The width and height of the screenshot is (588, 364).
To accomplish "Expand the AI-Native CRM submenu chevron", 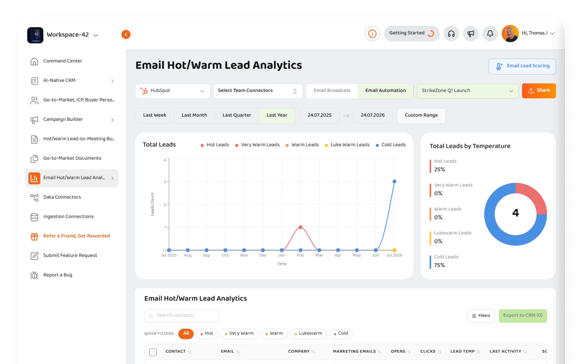I will point(112,81).
